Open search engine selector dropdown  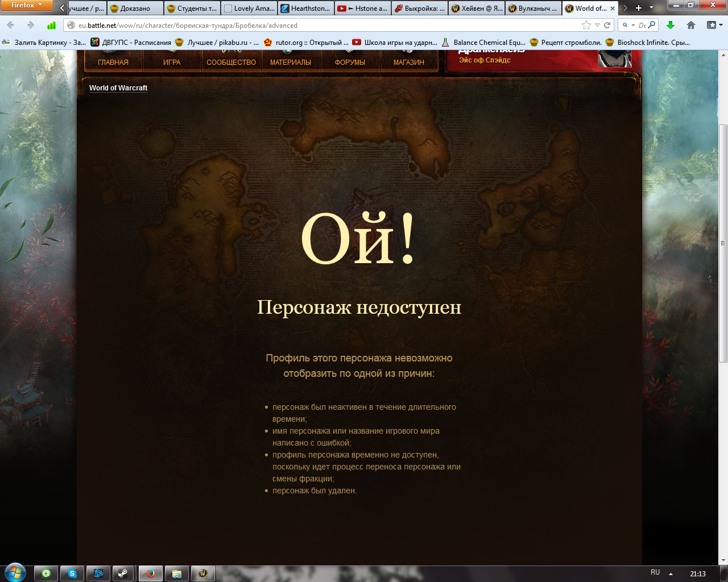tap(628, 25)
